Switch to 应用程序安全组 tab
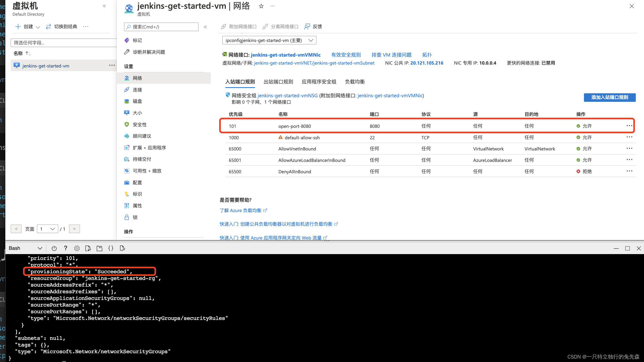This screenshot has height=362, width=644. 319,82
